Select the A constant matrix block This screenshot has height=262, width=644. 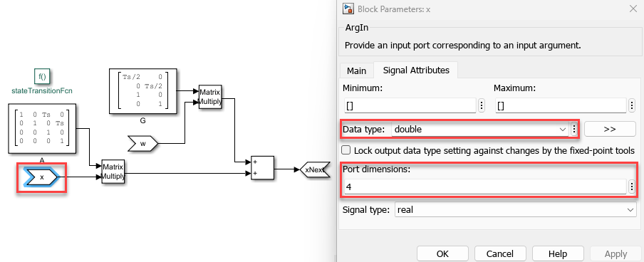point(42,130)
